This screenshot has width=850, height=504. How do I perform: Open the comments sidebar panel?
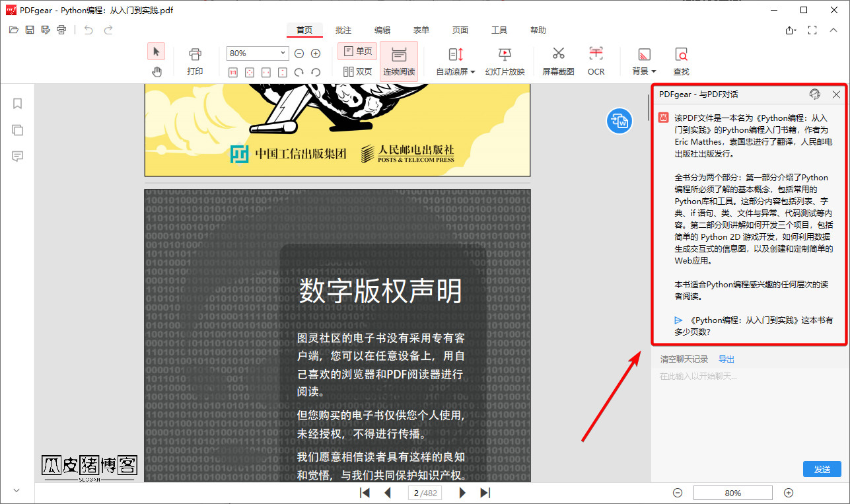(x=18, y=157)
